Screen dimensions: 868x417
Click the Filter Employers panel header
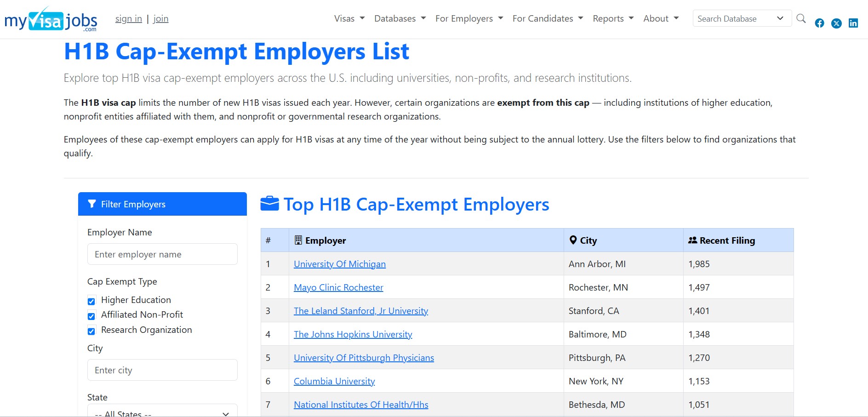162,204
